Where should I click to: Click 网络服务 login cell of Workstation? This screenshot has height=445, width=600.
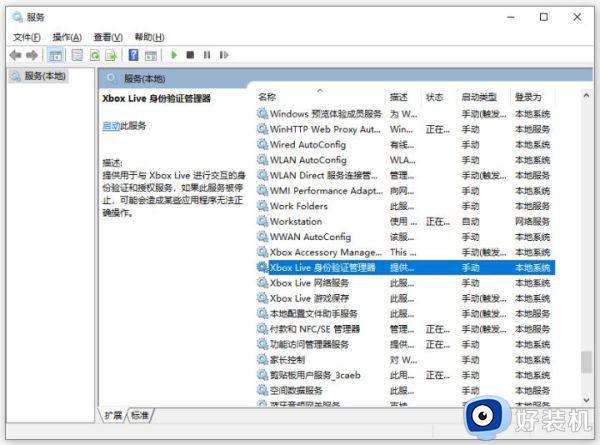[532, 221]
